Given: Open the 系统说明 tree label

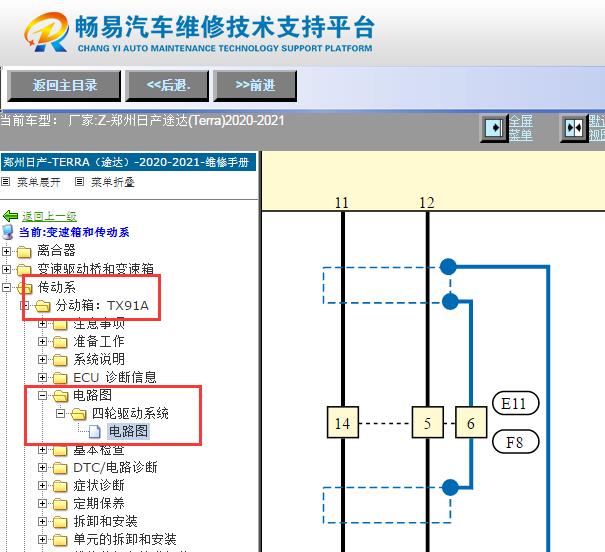Looking at the screenshot, I should click(x=99, y=359).
